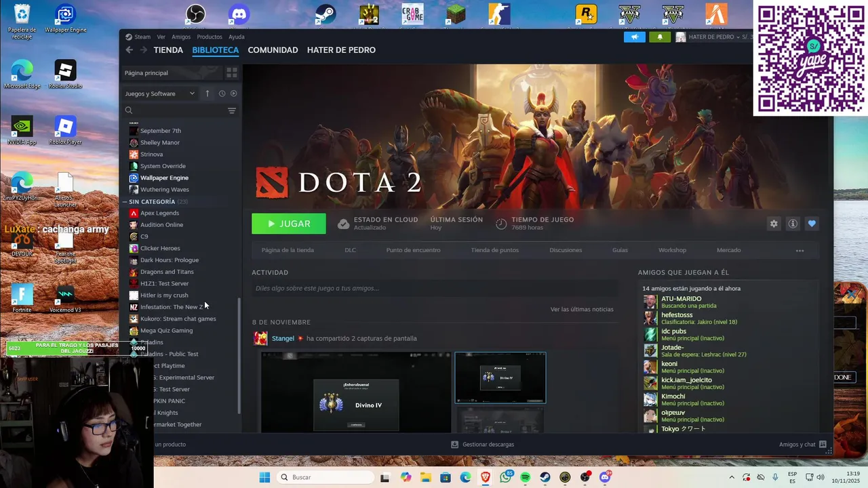Sort library ascending with the arrow icon
This screenshot has height=488, width=868.
tap(208, 94)
